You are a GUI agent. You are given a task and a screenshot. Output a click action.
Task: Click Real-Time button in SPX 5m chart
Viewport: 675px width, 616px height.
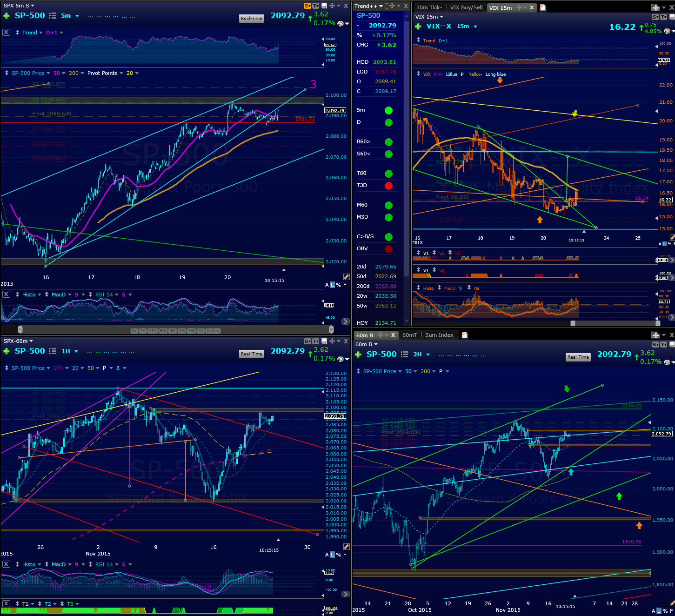point(252,19)
